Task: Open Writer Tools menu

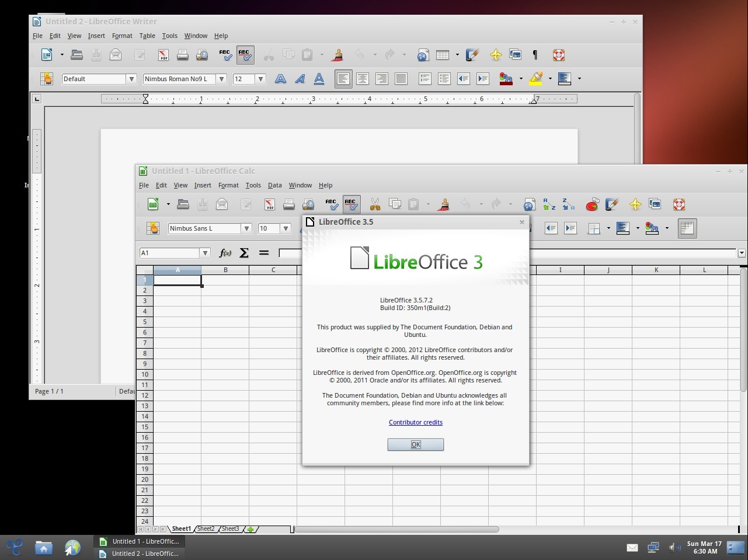Action: (170, 36)
